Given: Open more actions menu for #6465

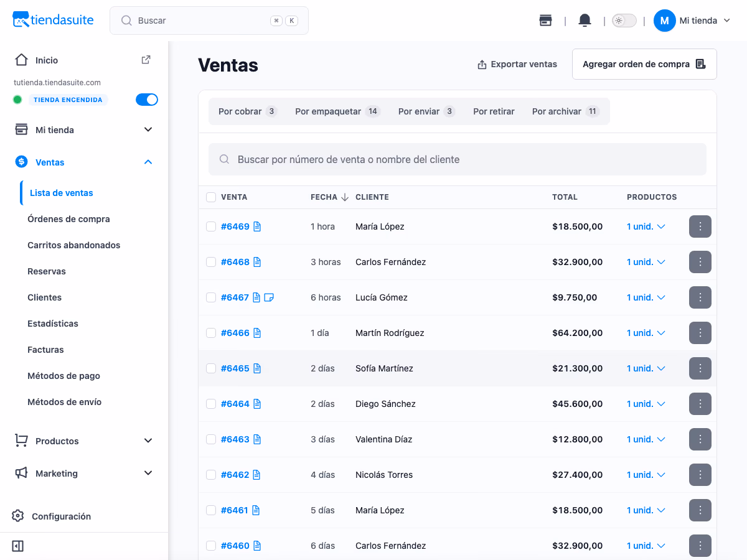Looking at the screenshot, I should click(700, 368).
